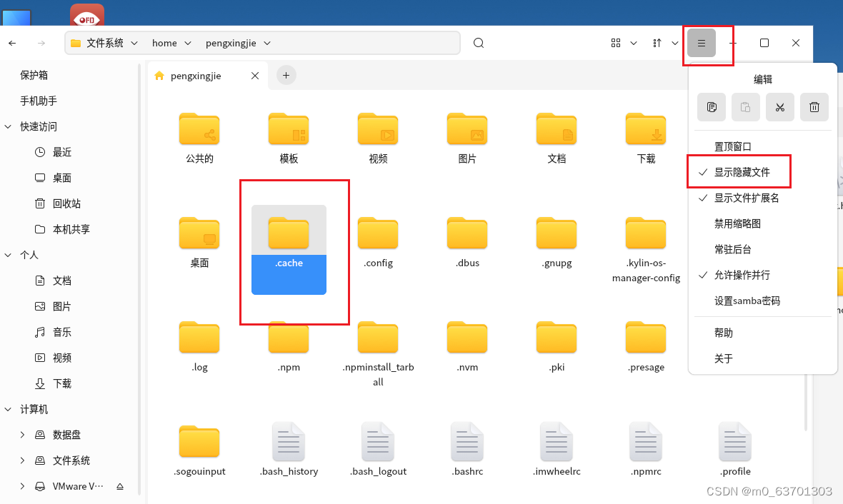Collapse the 快速访问 section

click(x=8, y=127)
